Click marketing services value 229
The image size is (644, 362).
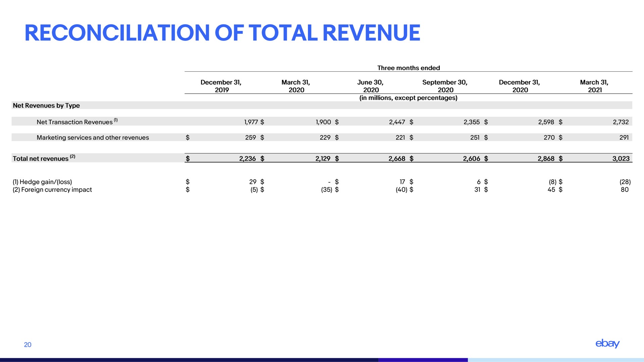(325, 137)
